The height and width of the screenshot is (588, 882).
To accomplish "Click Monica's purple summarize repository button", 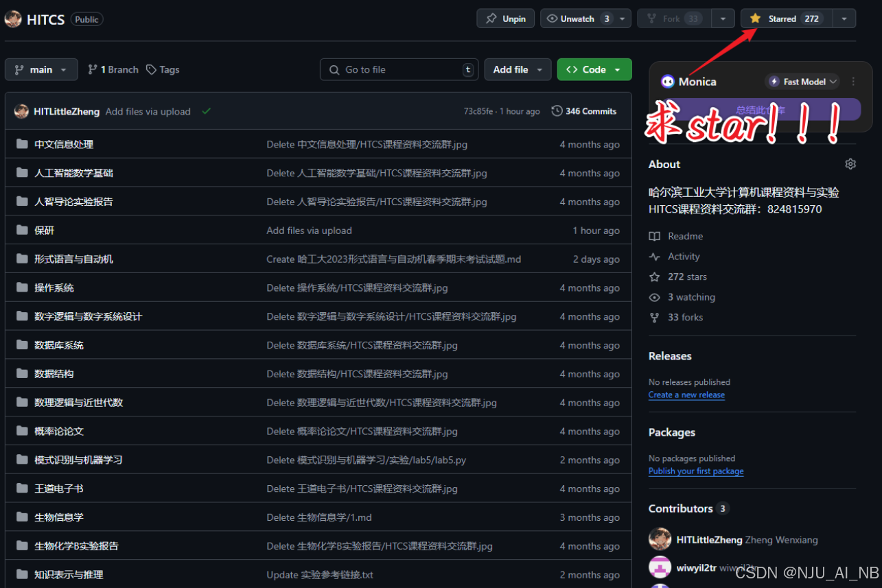I will 761,110.
